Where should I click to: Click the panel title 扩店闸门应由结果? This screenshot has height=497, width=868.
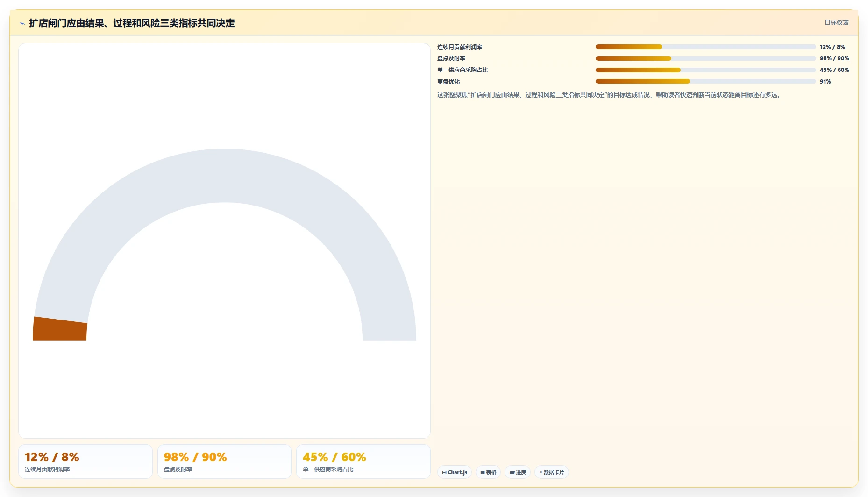point(132,23)
